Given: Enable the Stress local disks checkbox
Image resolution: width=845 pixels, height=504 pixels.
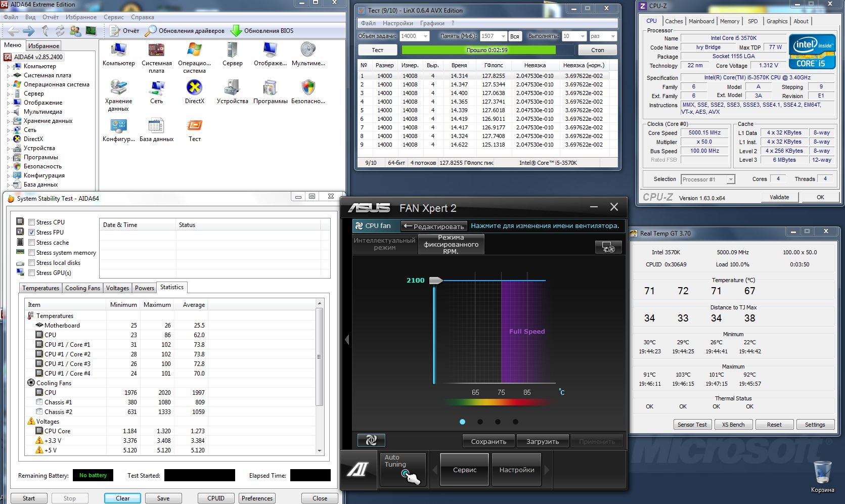Looking at the screenshot, I should (32, 263).
